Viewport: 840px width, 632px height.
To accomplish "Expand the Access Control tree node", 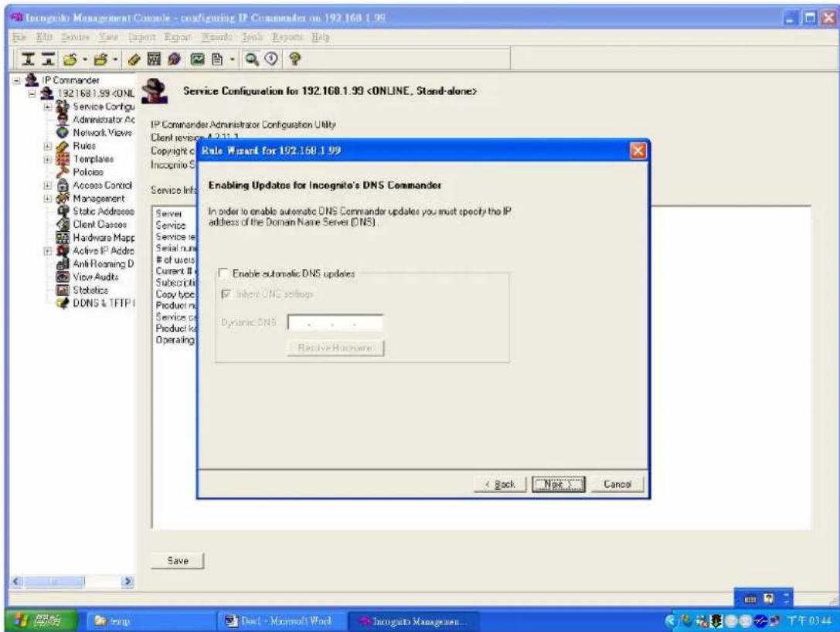I will click(x=48, y=185).
